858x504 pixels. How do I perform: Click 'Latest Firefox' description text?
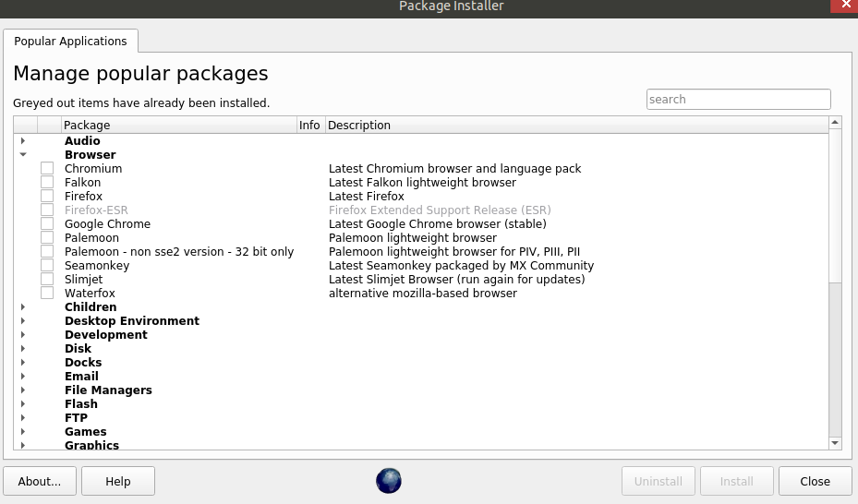pos(367,196)
